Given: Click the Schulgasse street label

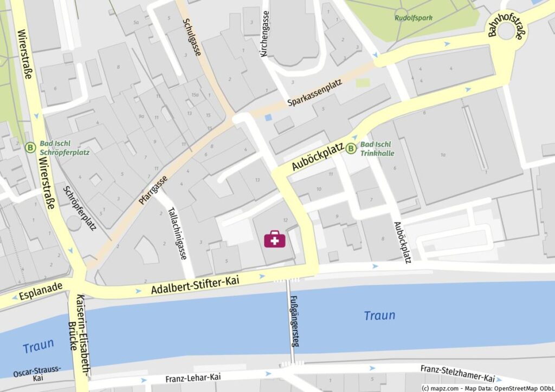Looking at the screenshot, I should tap(192, 37).
